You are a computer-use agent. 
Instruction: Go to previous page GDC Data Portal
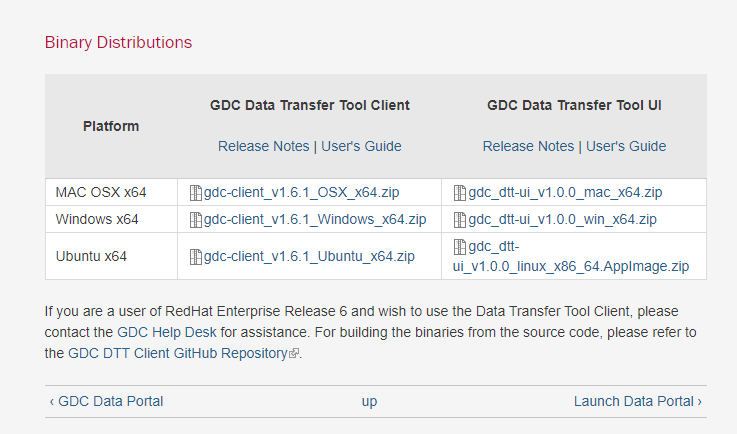tap(106, 401)
